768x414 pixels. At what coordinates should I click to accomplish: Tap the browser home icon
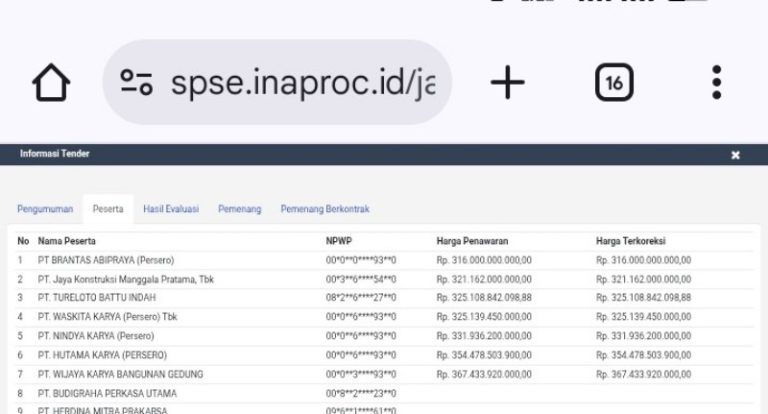pos(51,82)
